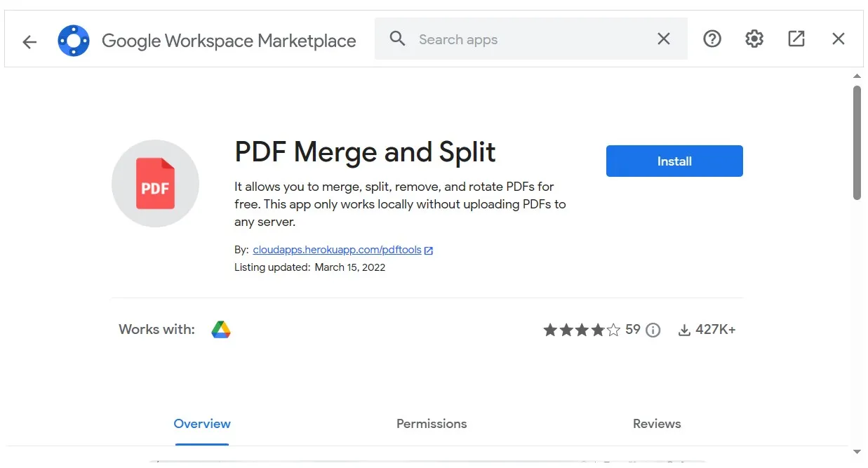Switch to the Permissions tab
Viewport: 868px width, 468px height.
(x=432, y=424)
